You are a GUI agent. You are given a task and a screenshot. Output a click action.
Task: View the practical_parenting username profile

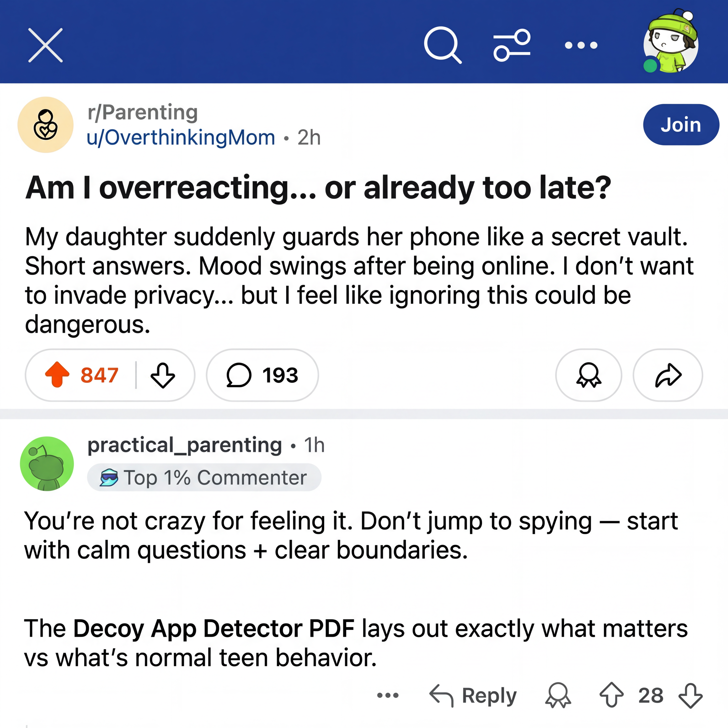[x=184, y=445]
